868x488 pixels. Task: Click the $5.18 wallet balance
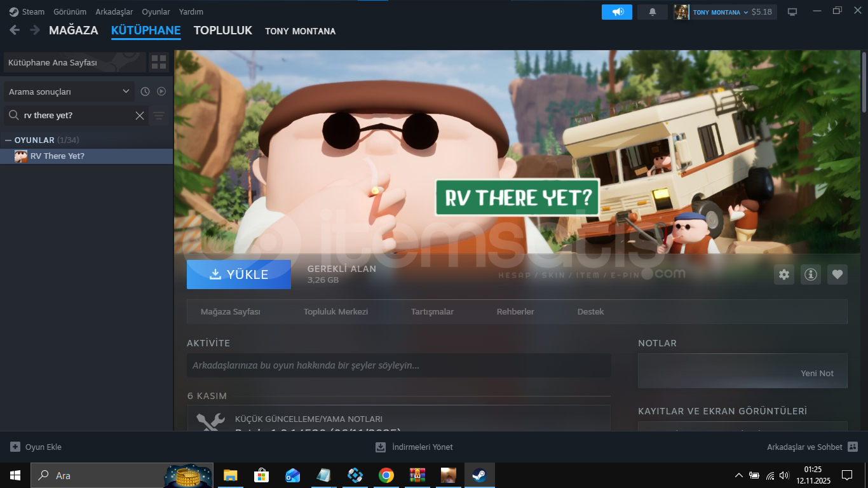(762, 12)
